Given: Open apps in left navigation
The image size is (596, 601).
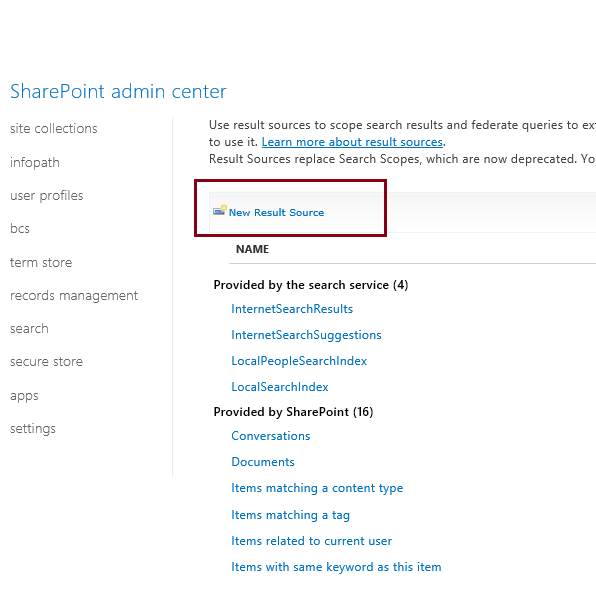Looking at the screenshot, I should [x=24, y=396].
